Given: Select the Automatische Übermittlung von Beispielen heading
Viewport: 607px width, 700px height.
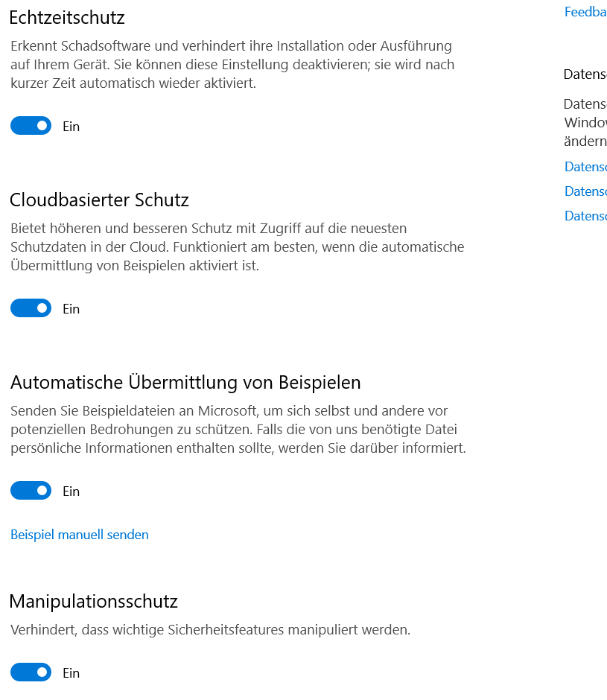Looking at the screenshot, I should coord(185,382).
